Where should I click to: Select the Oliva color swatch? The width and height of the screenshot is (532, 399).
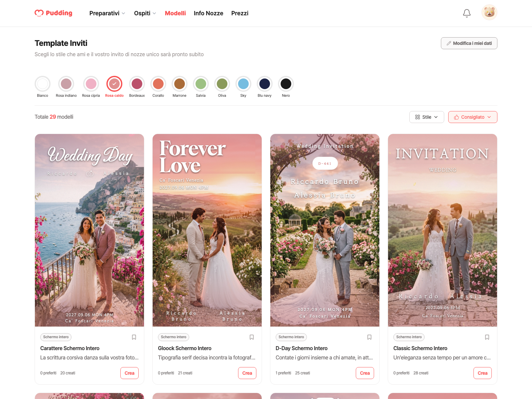(222, 84)
